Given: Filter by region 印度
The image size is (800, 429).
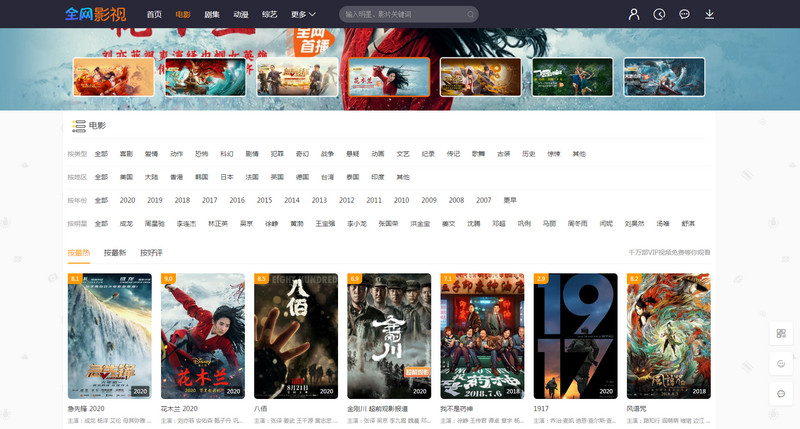Looking at the screenshot, I should 378,177.
